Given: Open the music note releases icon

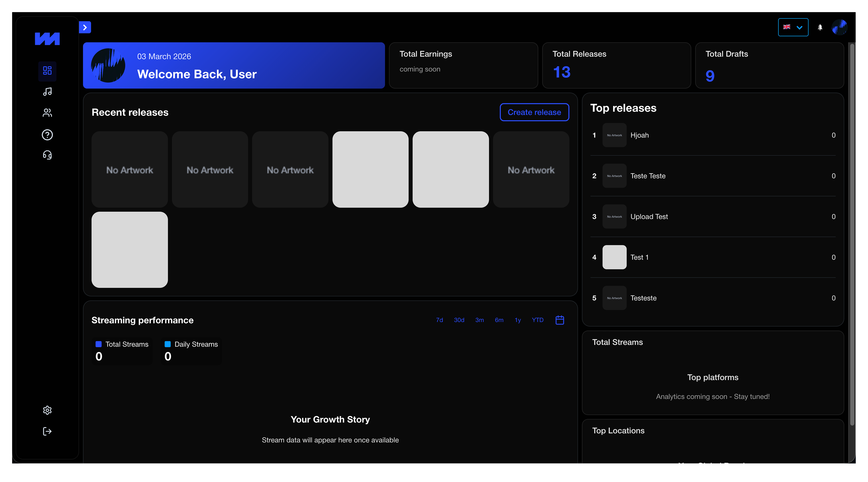Looking at the screenshot, I should [x=47, y=92].
